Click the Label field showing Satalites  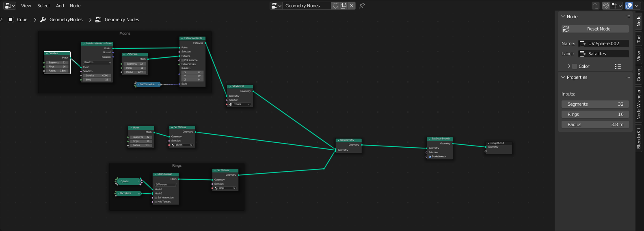tap(603, 54)
